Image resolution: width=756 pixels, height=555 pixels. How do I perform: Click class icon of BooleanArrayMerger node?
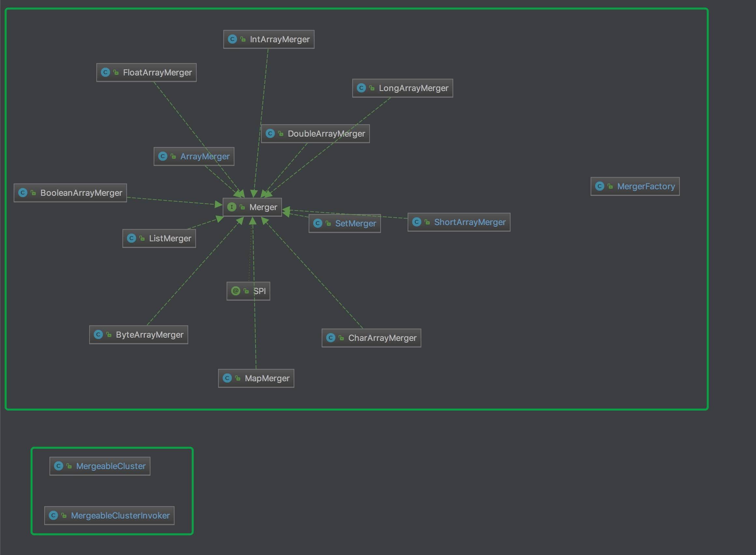[23, 193]
